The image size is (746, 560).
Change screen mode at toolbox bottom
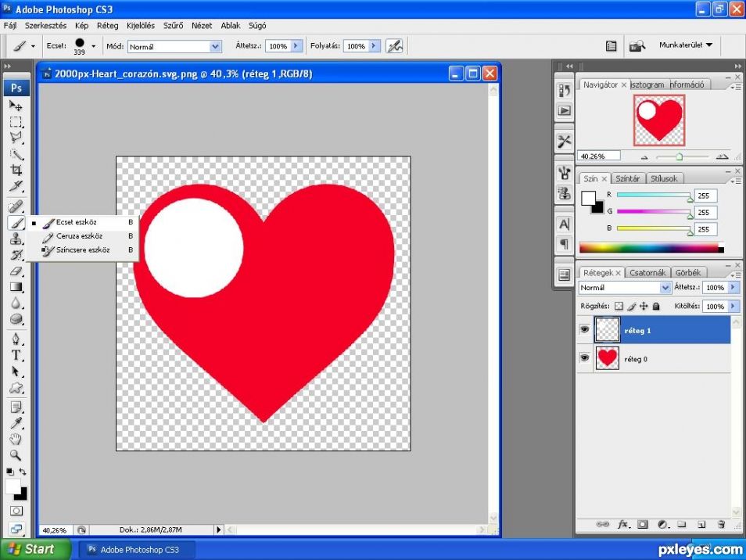click(16, 528)
